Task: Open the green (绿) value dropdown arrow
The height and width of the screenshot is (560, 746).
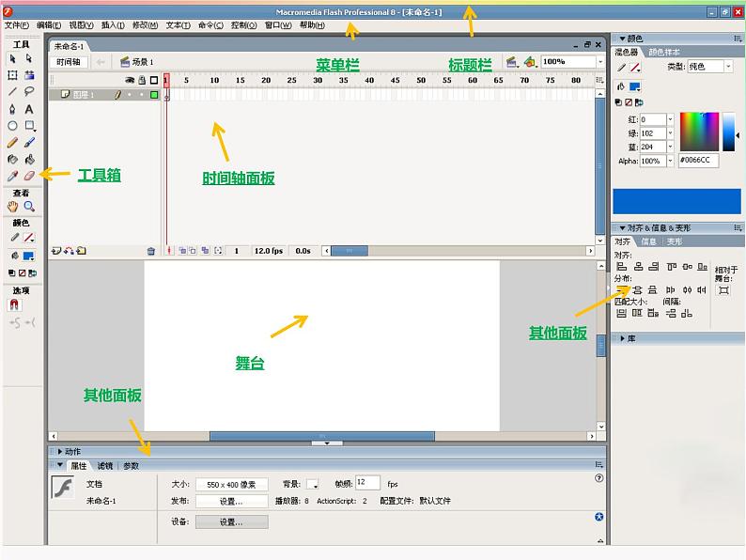Action: click(x=670, y=133)
